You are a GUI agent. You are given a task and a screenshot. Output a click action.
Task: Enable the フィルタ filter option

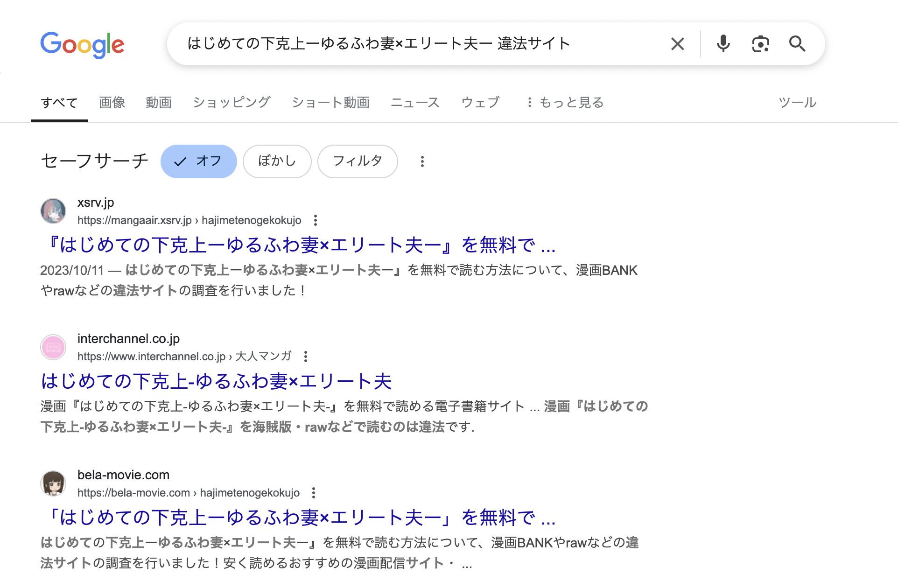coord(358,161)
